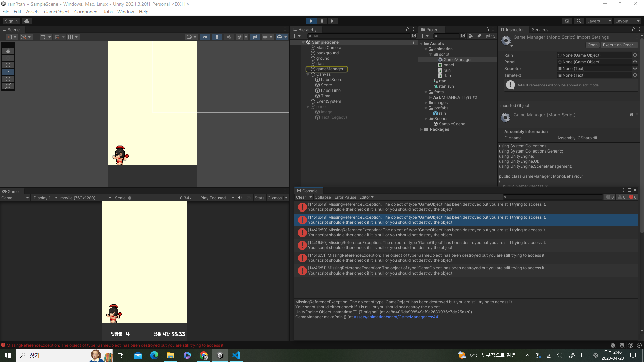Open the Unity global search
Viewport: 644px width, 362px height.
tap(579, 21)
